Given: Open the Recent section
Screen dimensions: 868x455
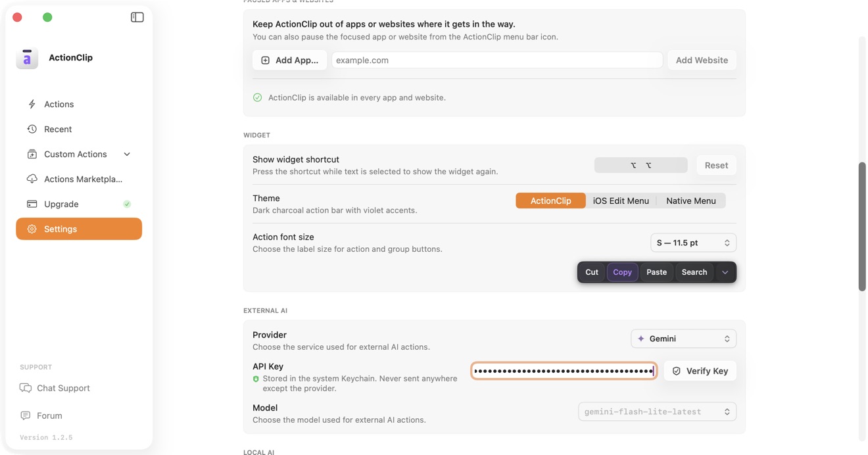Looking at the screenshot, I should pyautogui.click(x=79, y=129).
